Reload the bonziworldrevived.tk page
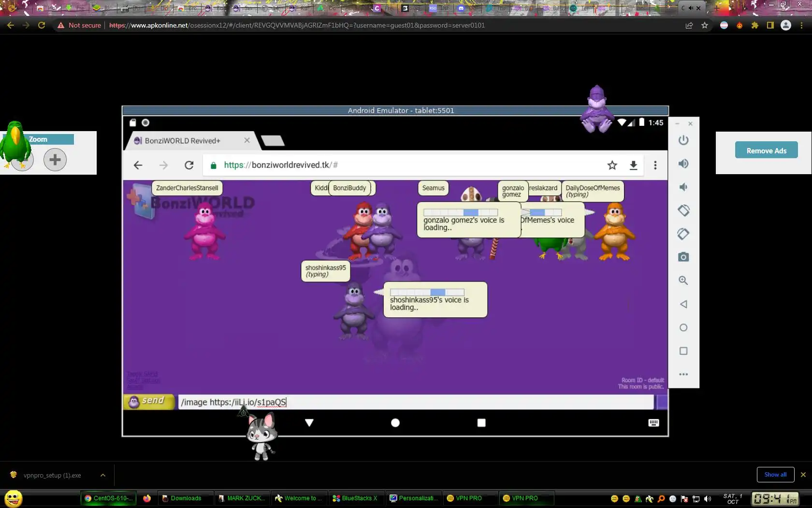 189,165
